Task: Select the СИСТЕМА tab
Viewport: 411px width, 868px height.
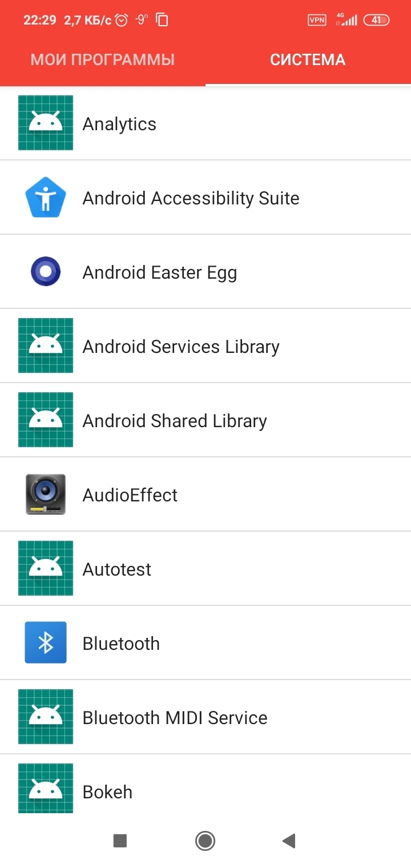Action: point(308,59)
